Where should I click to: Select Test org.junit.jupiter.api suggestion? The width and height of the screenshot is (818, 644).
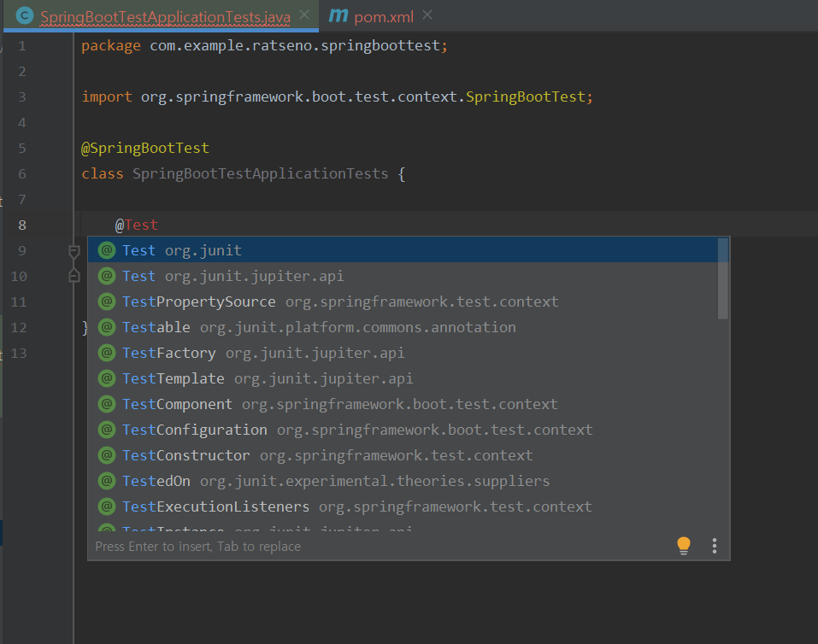click(x=403, y=276)
